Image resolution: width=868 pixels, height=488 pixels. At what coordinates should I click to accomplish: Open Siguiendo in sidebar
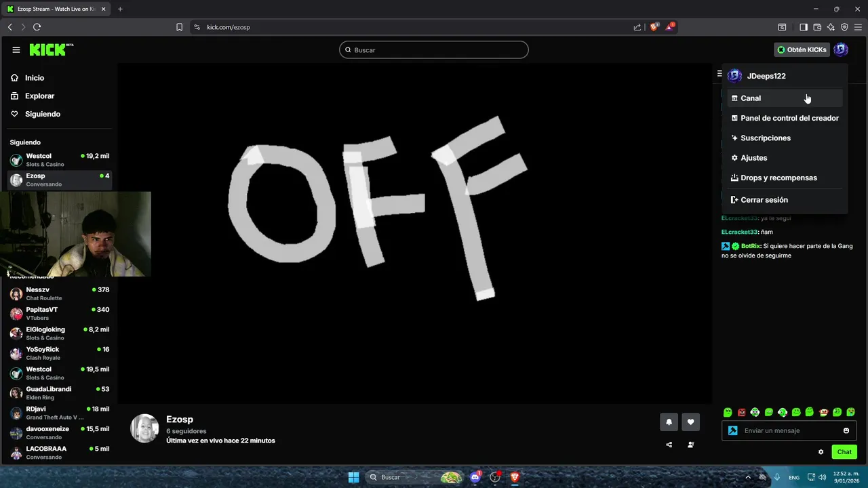pyautogui.click(x=59, y=114)
